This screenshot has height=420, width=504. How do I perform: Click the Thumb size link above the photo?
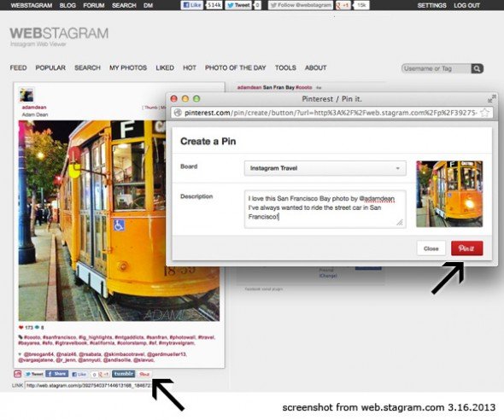click(150, 108)
